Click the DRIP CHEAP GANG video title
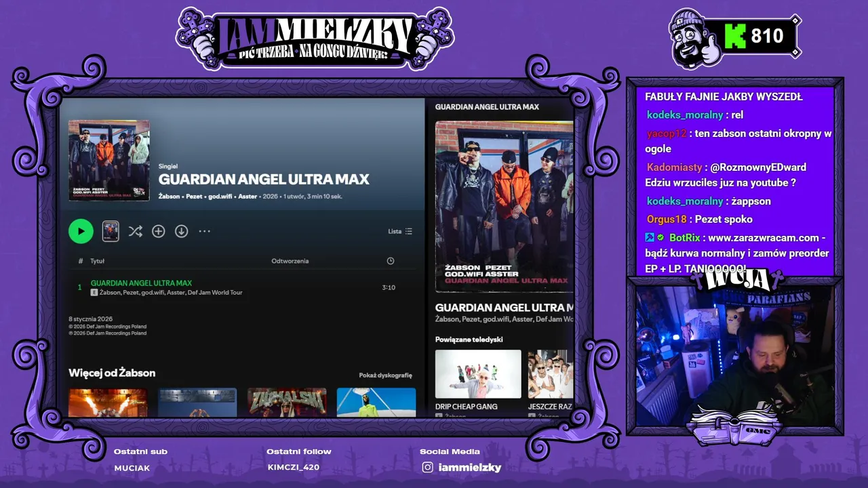868x488 pixels. coord(467,407)
